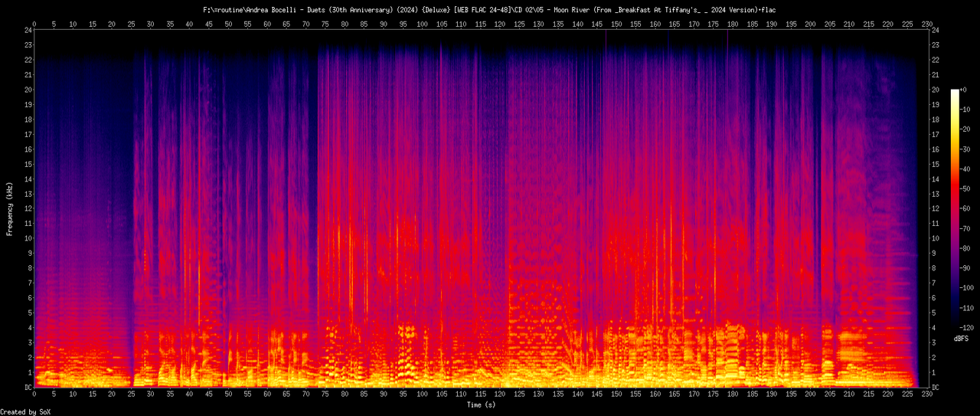Click the dBFS color scale gradient bar
The width and height of the screenshot is (980, 416).
tap(954, 208)
